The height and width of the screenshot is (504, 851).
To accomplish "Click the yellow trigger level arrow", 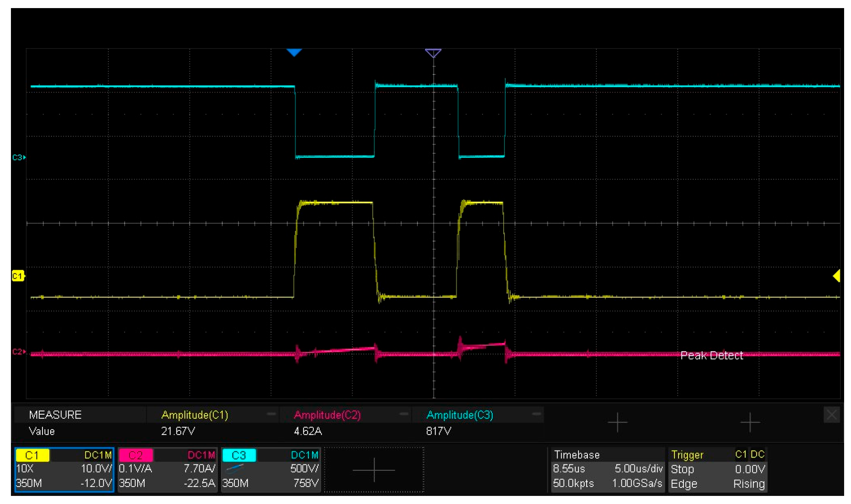I will coord(836,276).
